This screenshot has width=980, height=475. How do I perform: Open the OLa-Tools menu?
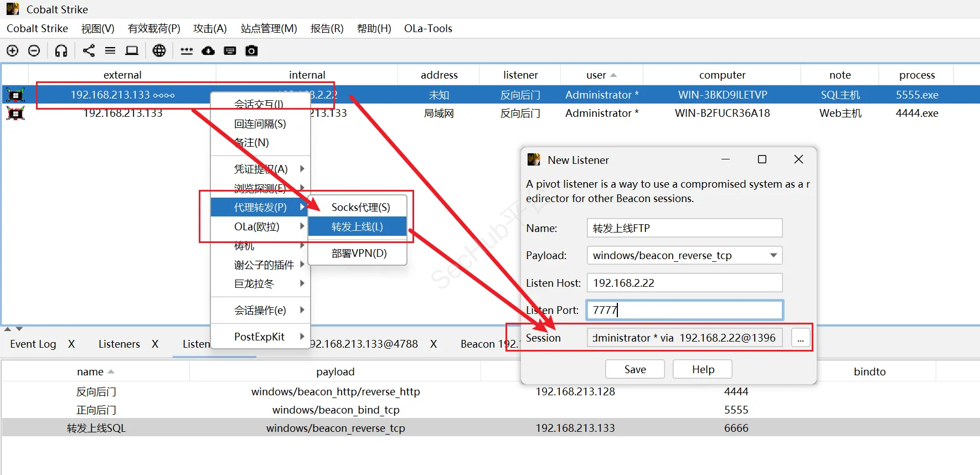(428, 28)
